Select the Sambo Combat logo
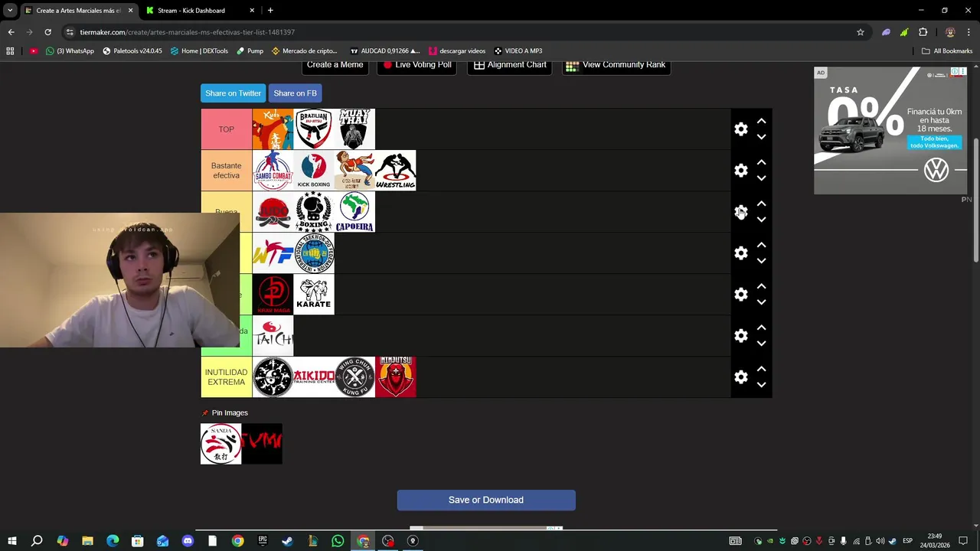980x551 pixels. (273, 171)
